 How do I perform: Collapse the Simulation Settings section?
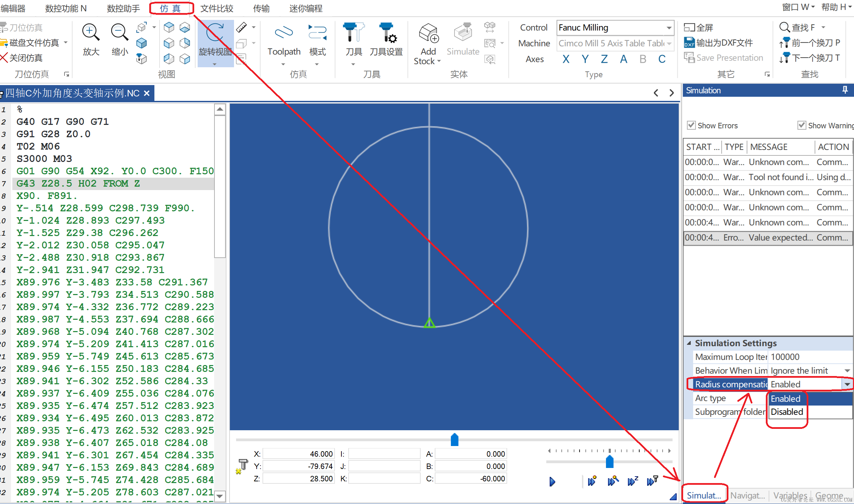(689, 343)
